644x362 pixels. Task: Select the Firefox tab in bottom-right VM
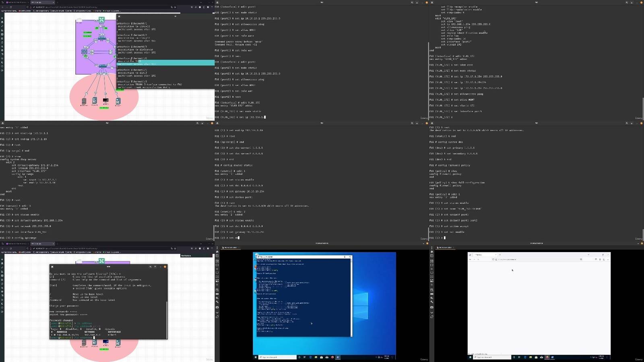point(485,254)
